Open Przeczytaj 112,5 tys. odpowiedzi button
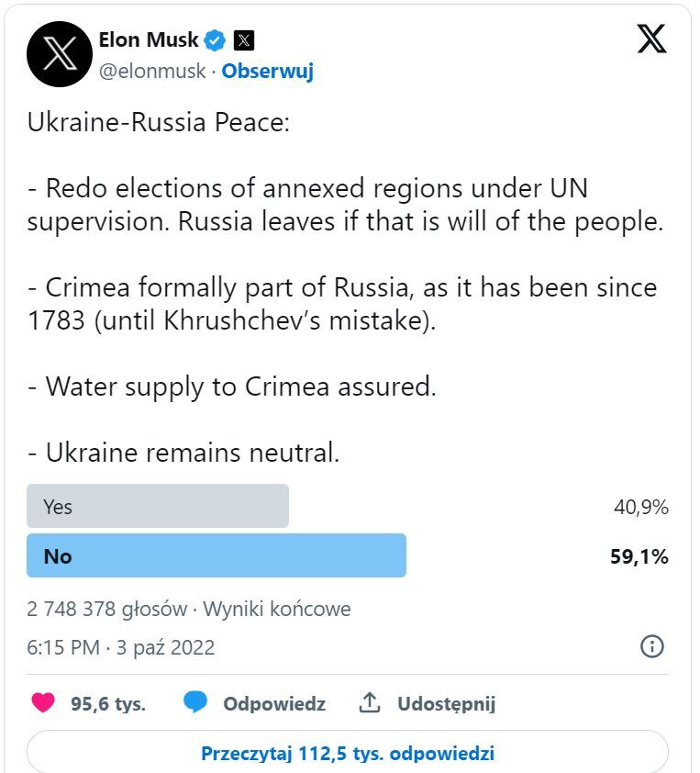 coord(348,754)
